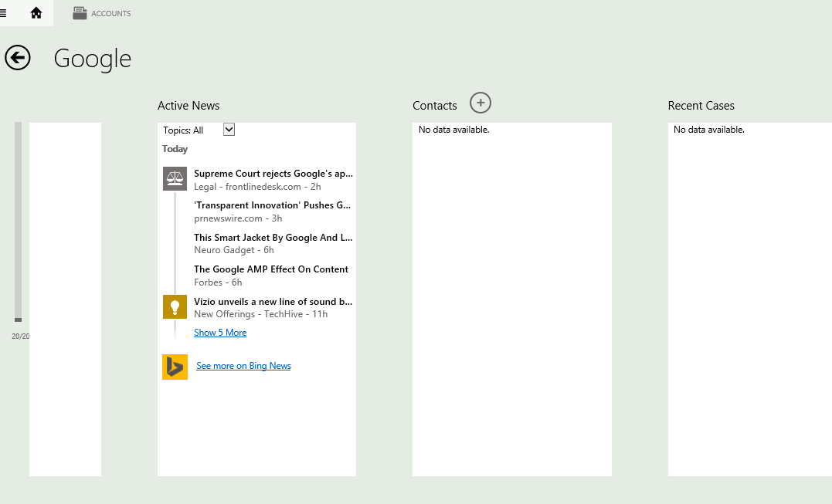Click the vertical scrollbar thumb on left

click(18, 320)
